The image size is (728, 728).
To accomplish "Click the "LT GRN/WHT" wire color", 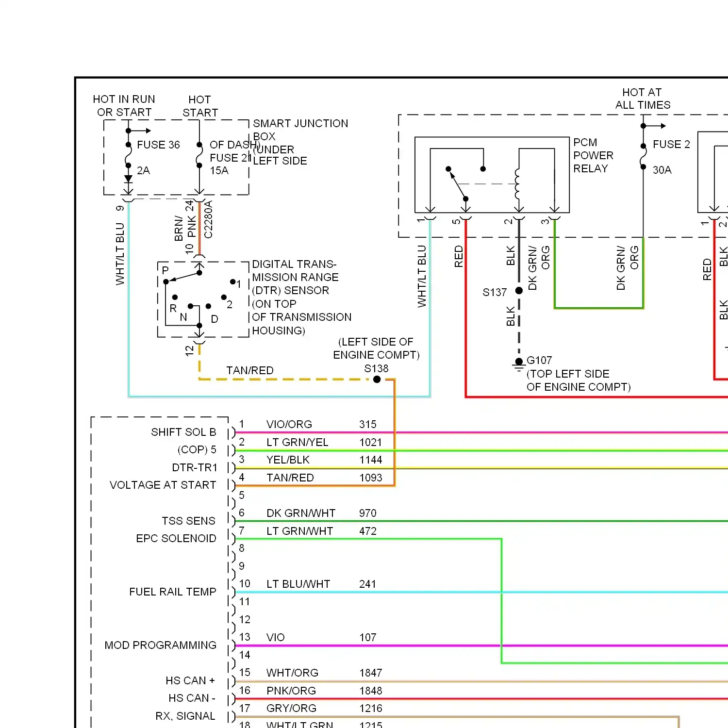I will click(x=299, y=531).
